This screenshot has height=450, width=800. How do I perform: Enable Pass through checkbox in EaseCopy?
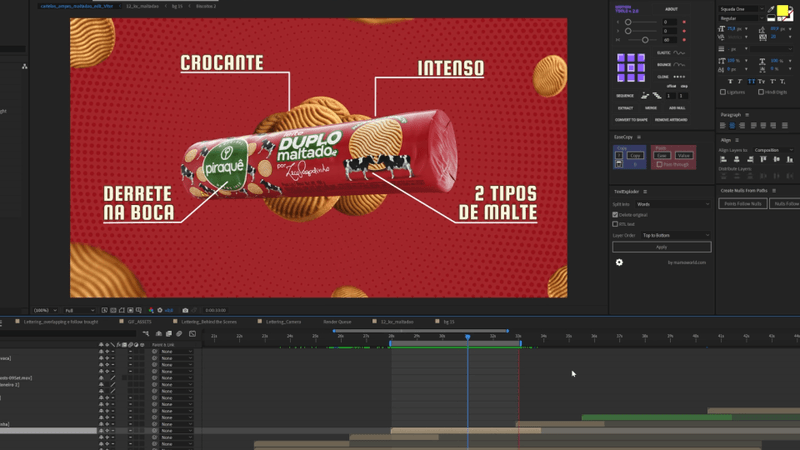(659, 164)
